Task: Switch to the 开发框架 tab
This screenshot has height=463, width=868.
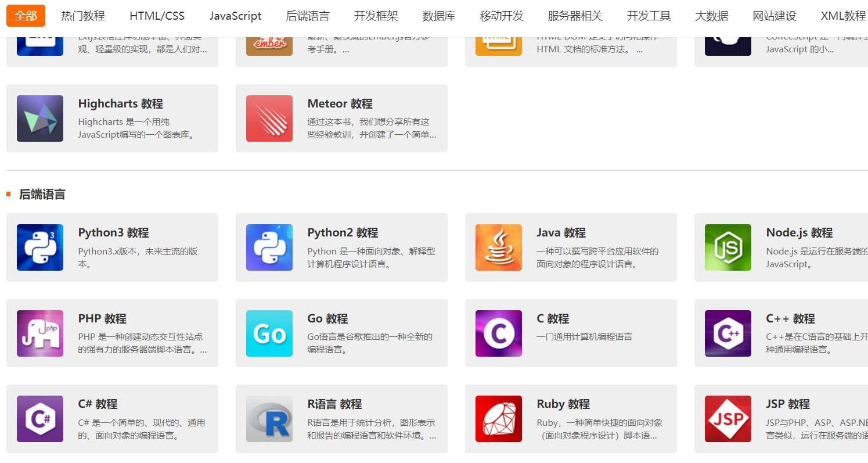Action: pos(376,16)
